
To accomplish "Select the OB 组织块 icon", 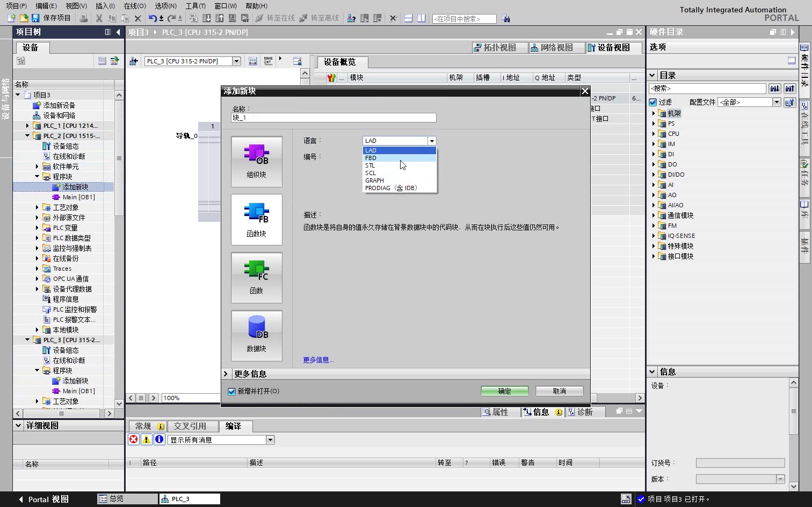I will point(256,161).
